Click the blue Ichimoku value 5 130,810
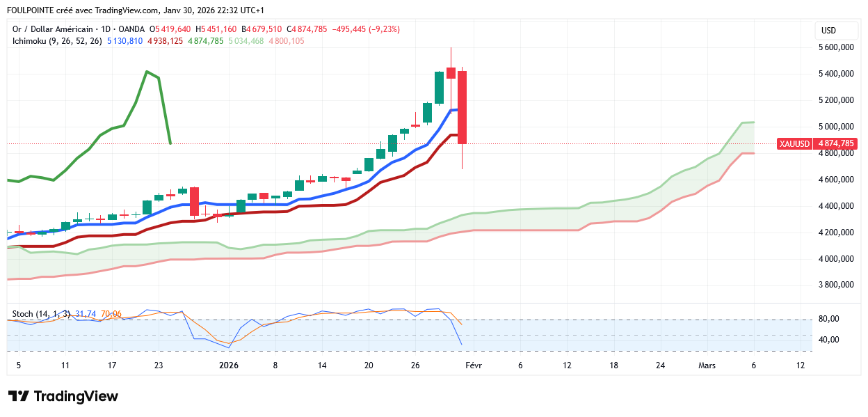 click(125, 41)
